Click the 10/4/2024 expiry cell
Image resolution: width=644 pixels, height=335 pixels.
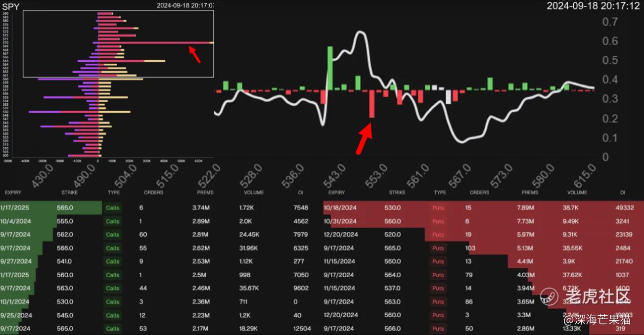[14, 221]
